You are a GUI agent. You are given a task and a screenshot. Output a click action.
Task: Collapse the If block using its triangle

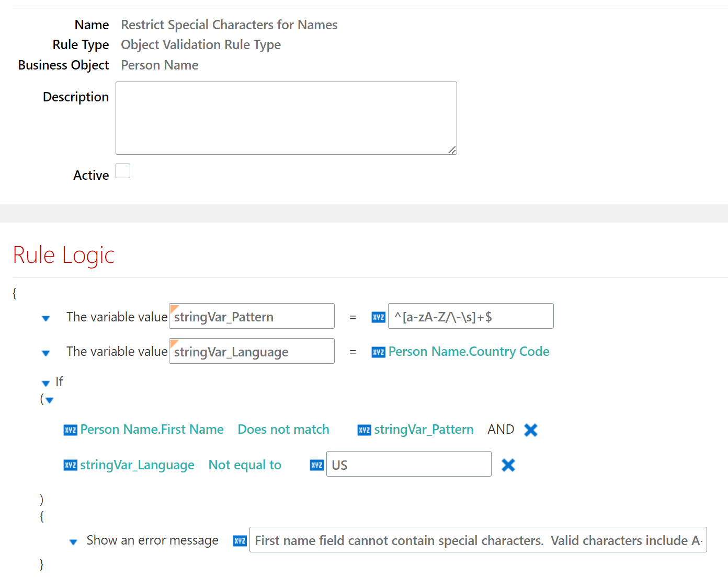coord(45,383)
